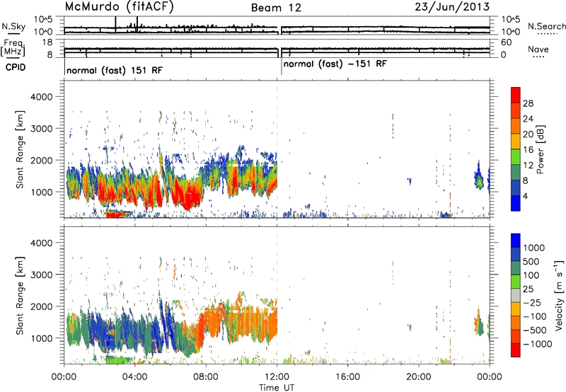Click the blue top of the velocity color bar

[x=516, y=241]
